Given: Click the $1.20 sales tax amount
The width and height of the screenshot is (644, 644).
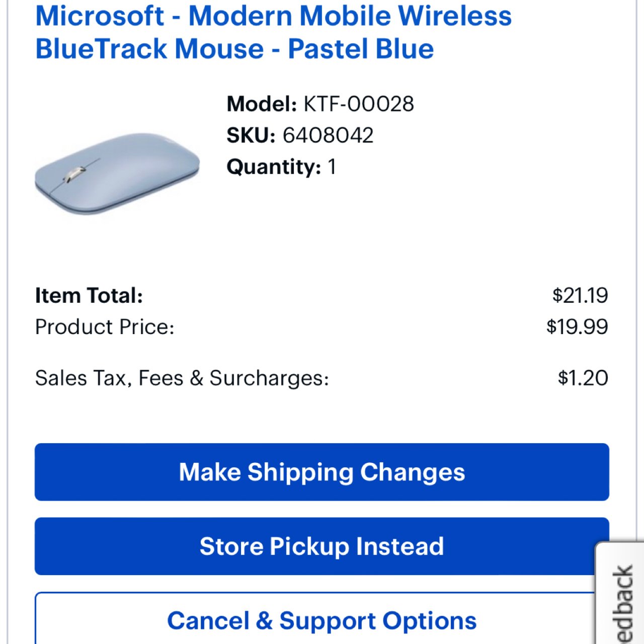Looking at the screenshot, I should [x=583, y=378].
